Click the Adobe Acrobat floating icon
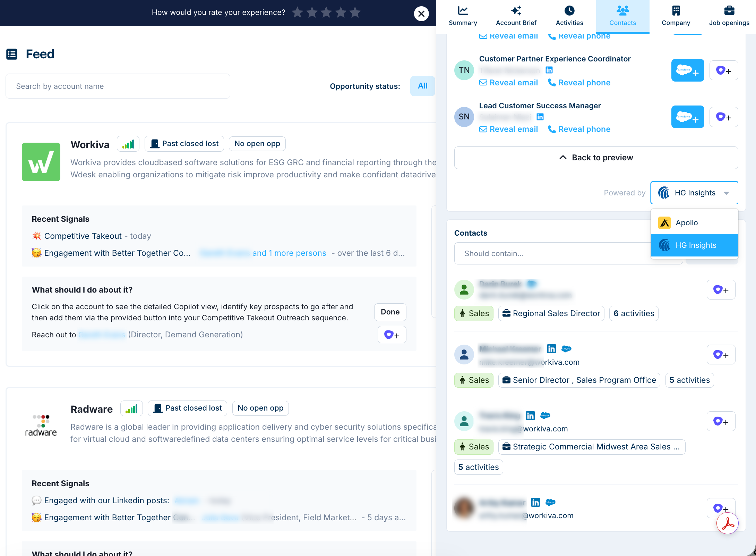The image size is (756, 556). 727,523
